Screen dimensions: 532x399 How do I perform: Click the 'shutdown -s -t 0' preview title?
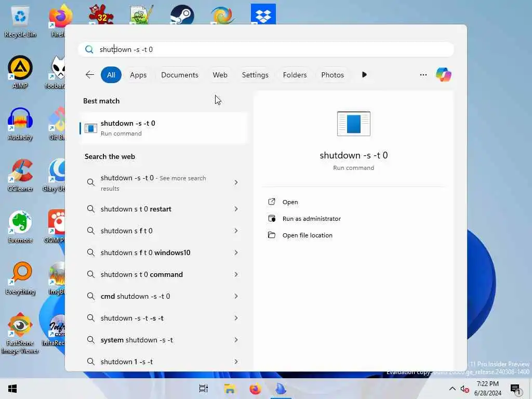(353, 155)
